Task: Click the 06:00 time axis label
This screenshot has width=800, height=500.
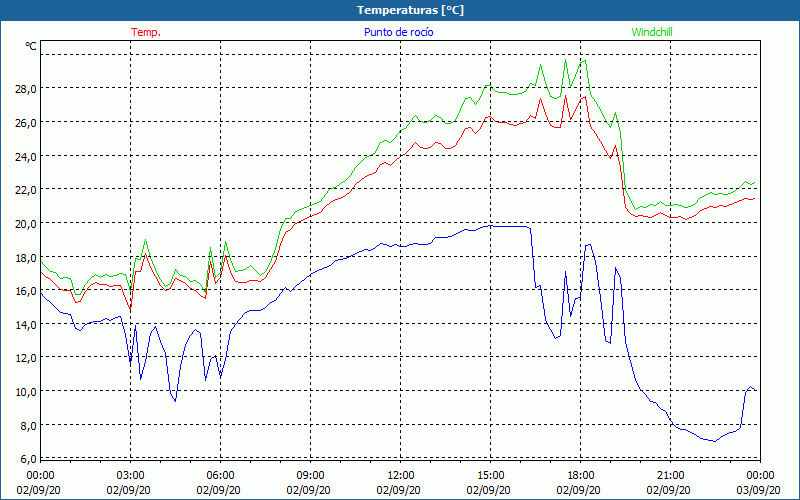Action: 220,476
